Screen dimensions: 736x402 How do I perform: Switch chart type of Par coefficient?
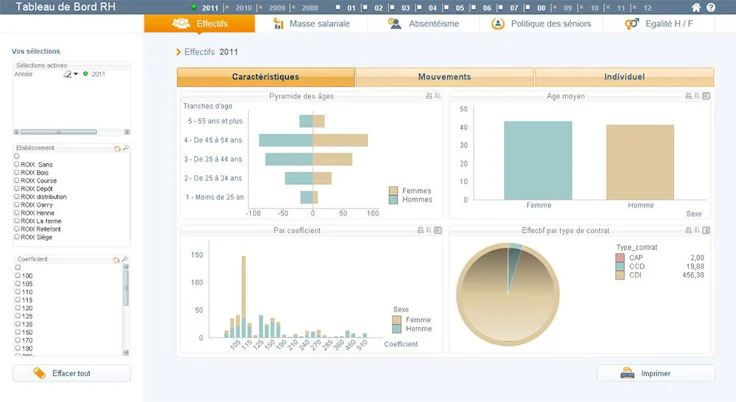tap(438, 230)
